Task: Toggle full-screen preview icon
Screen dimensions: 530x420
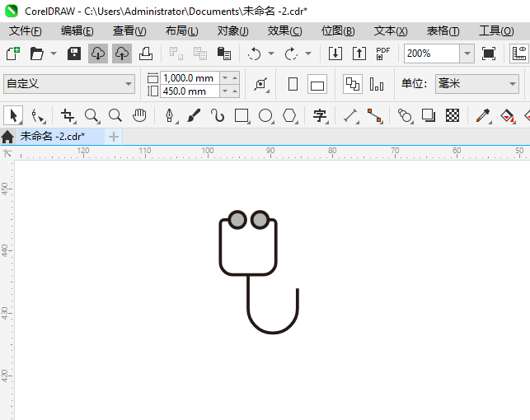Action: (x=489, y=54)
